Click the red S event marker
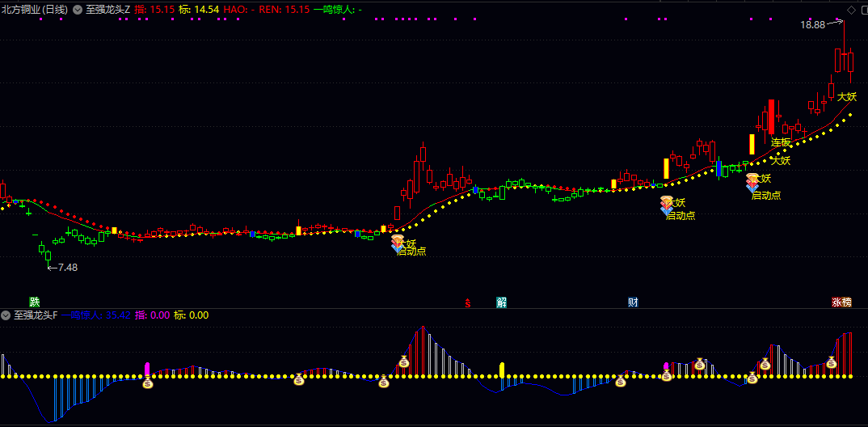868x427 pixels. tap(468, 303)
